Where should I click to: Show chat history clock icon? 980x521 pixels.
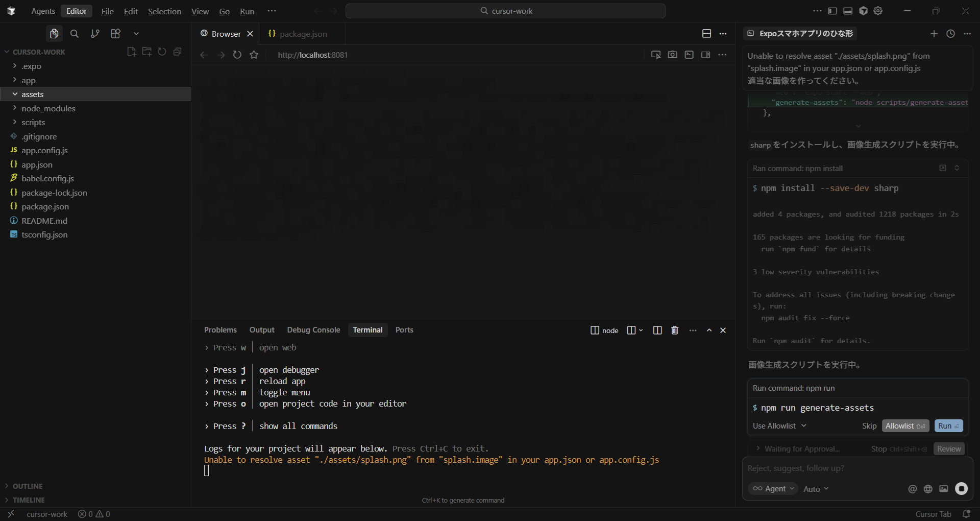pos(950,34)
